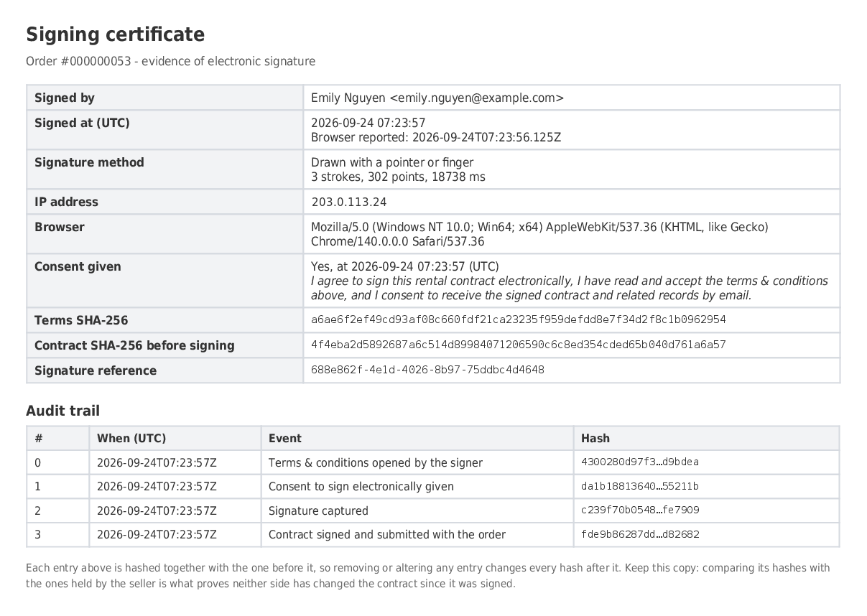Click 'Contract signed and submitted with the order'
The height and width of the screenshot is (616, 867).
(x=387, y=535)
